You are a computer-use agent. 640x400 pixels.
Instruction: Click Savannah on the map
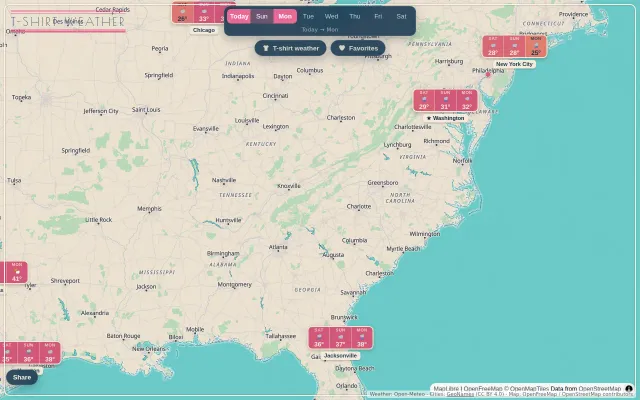click(x=353, y=292)
